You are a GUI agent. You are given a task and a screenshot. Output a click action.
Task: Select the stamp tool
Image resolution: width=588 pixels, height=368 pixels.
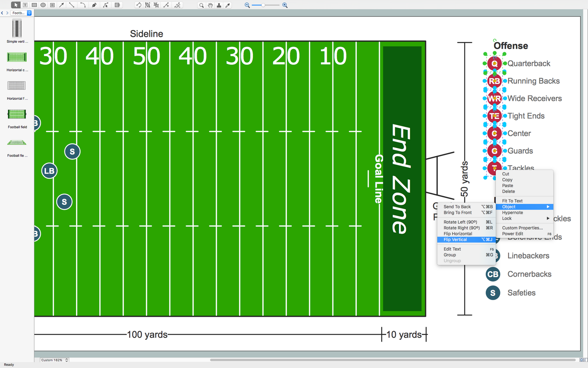click(x=219, y=5)
